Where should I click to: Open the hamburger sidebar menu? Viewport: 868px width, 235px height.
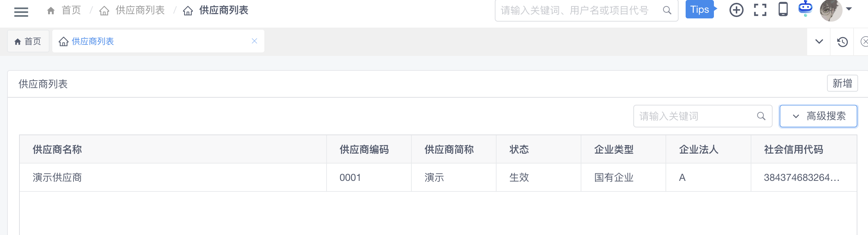pyautogui.click(x=21, y=12)
